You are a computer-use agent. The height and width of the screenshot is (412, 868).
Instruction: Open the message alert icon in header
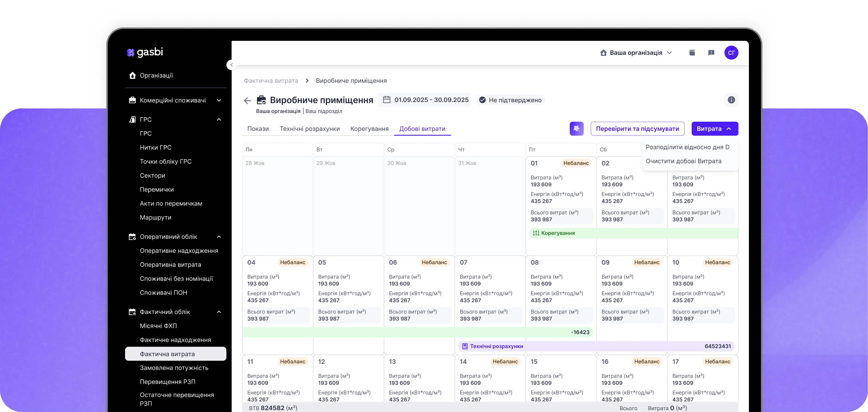pos(711,53)
